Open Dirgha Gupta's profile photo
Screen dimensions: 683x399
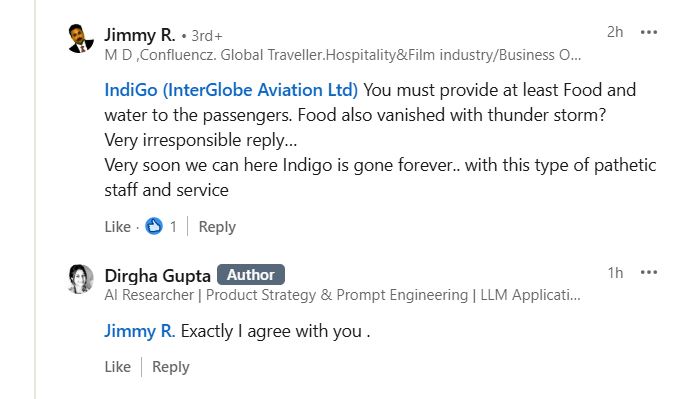click(x=81, y=279)
